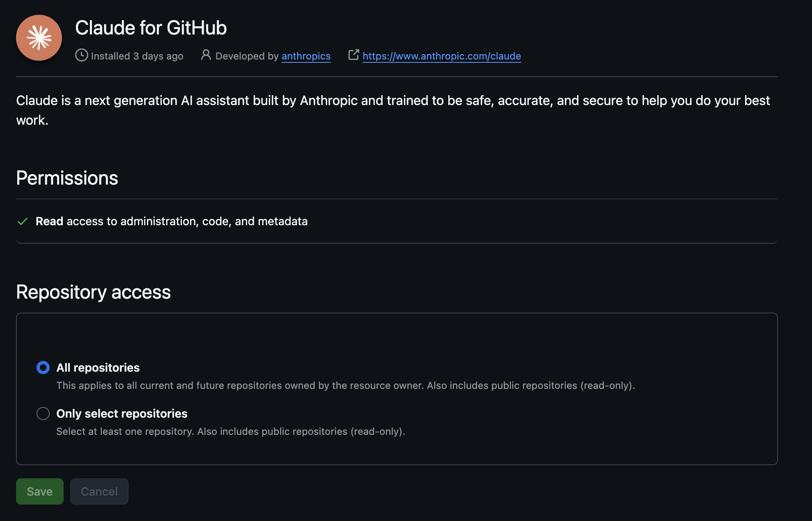Click the person icon near Developed by
The height and width of the screenshot is (521, 812).
click(x=206, y=55)
